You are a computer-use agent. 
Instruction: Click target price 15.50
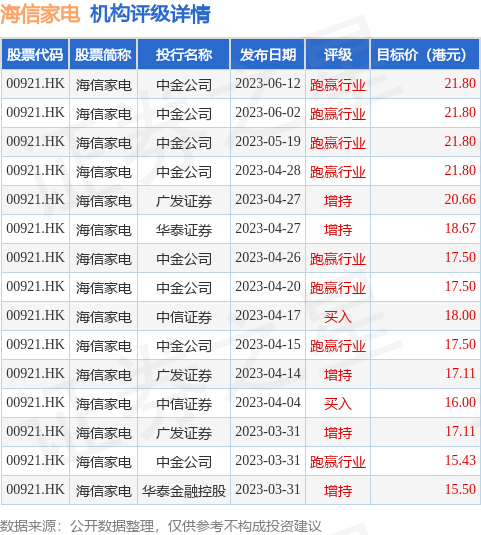pyautogui.click(x=460, y=490)
